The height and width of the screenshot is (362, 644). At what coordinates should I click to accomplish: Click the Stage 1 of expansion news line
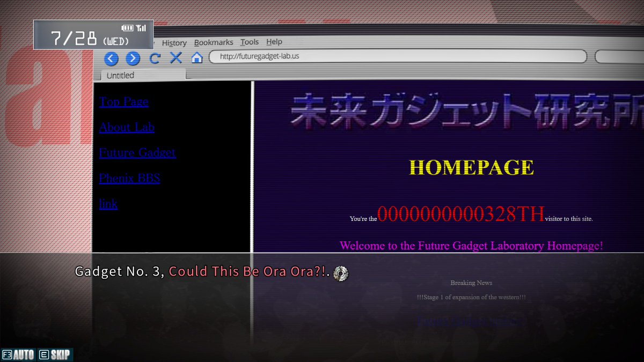(471, 297)
